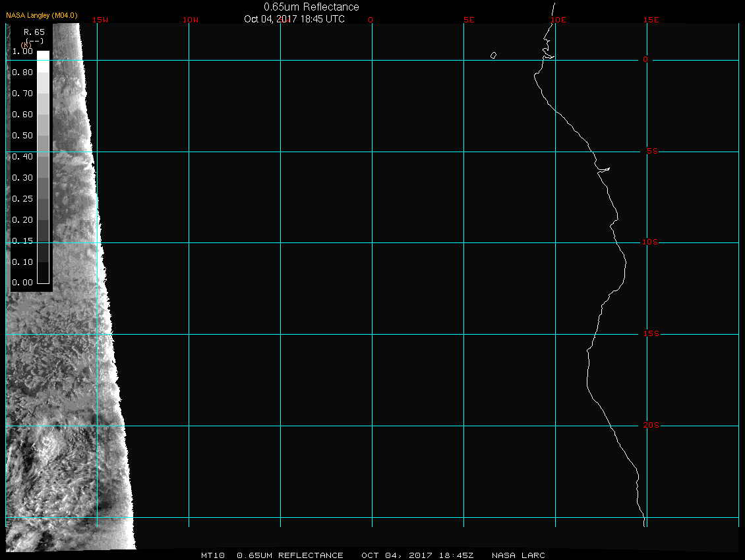Click the 5S latitude label

pos(651,152)
